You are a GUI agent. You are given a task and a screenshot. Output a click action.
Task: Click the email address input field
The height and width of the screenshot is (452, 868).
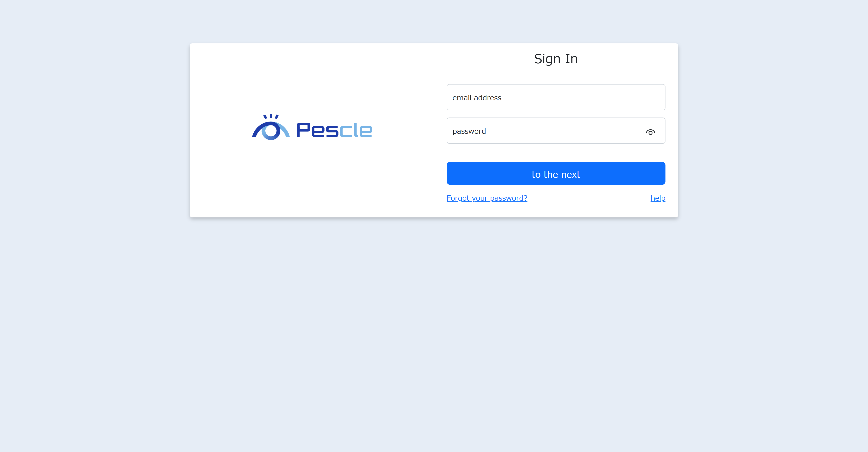click(x=555, y=97)
